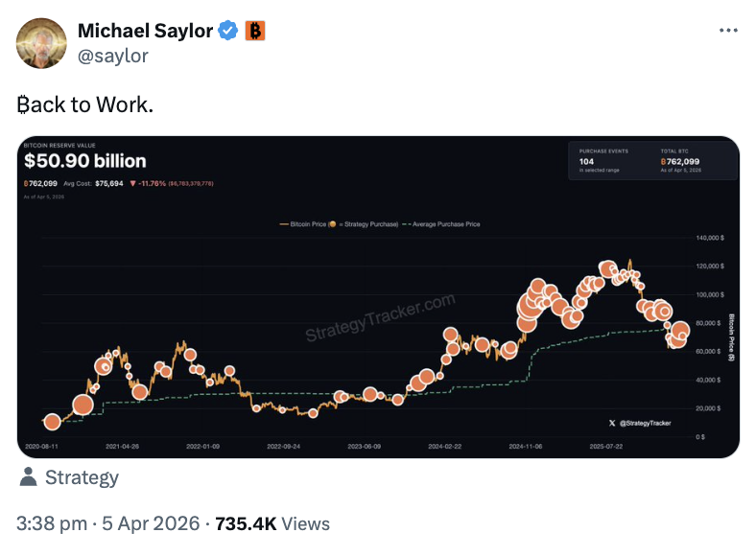756x556 pixels.
Task: Open Michael Saylor's profile avatar
Action: coord(40,42)
